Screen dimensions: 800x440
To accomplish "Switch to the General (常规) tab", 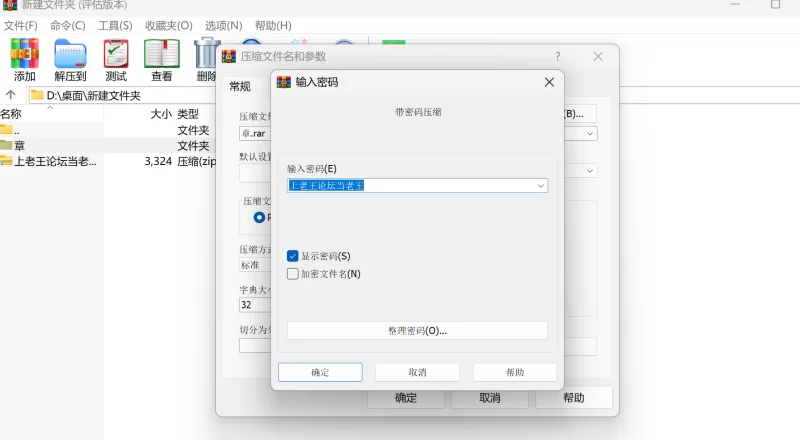I will click(240, 86).
